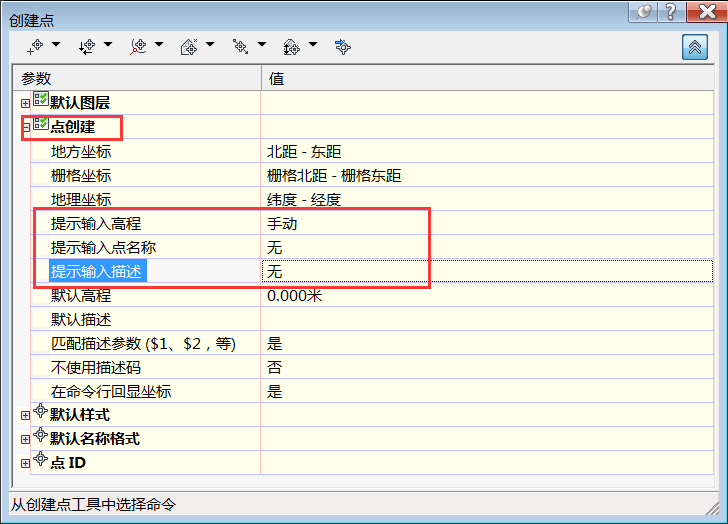Open the Miscellaneous tool dropdown arrow
Screen dimensions: 728x524
(x=56, y=45)
